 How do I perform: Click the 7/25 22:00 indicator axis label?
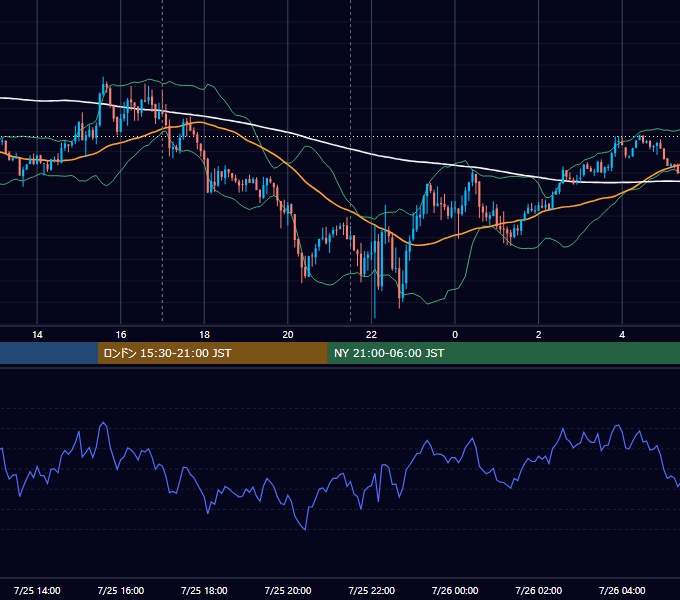372,590
